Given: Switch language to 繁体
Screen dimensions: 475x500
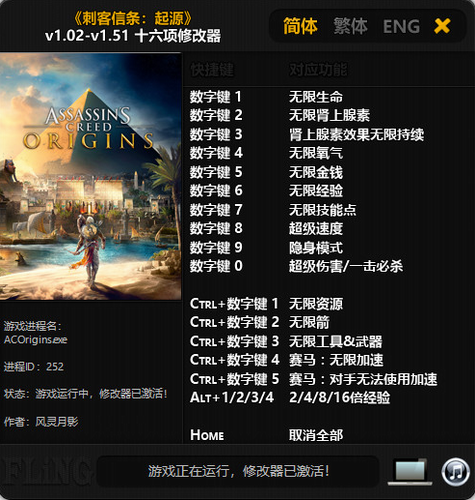Looking at the screenshot, I should (350, 26).
